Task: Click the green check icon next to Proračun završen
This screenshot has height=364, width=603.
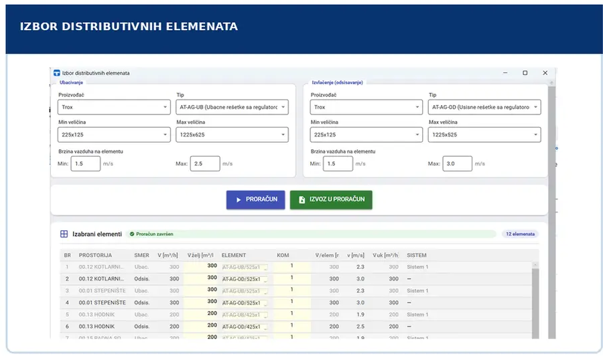Action: click(x=132, y=234)
